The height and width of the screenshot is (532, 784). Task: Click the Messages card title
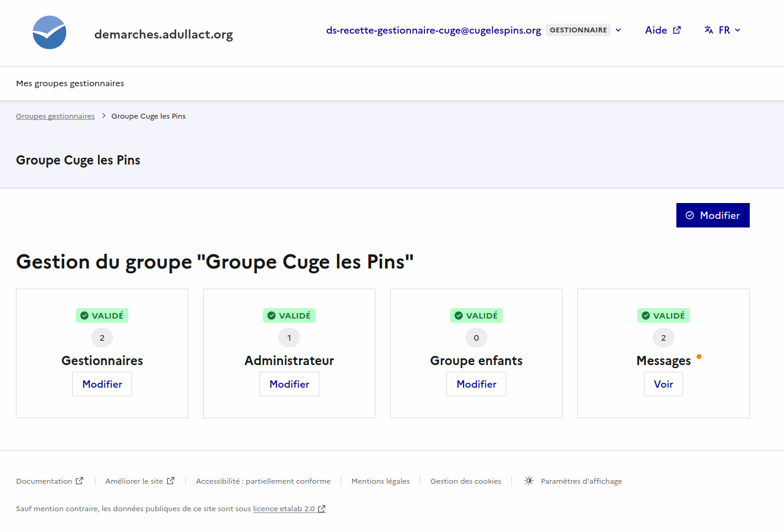coord(664,361)
